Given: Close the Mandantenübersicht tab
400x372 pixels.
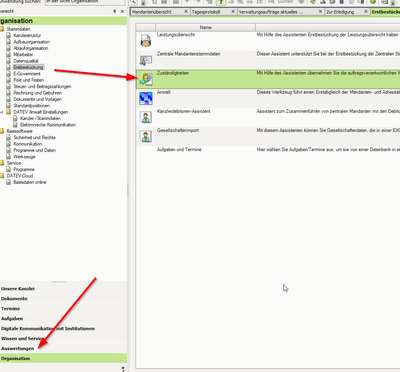Looking at the screenshot, I should [186, 12].
